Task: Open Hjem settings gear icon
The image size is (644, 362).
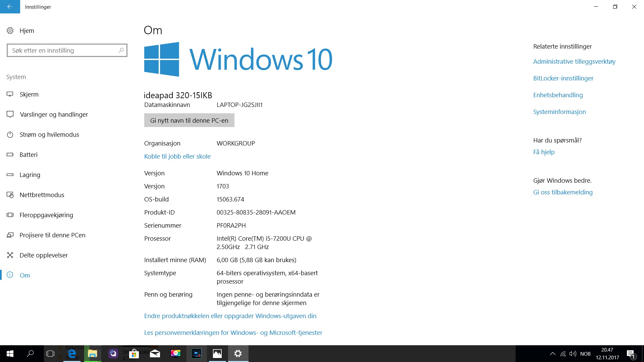Action: pyautogui.click(x=10, y=31)
